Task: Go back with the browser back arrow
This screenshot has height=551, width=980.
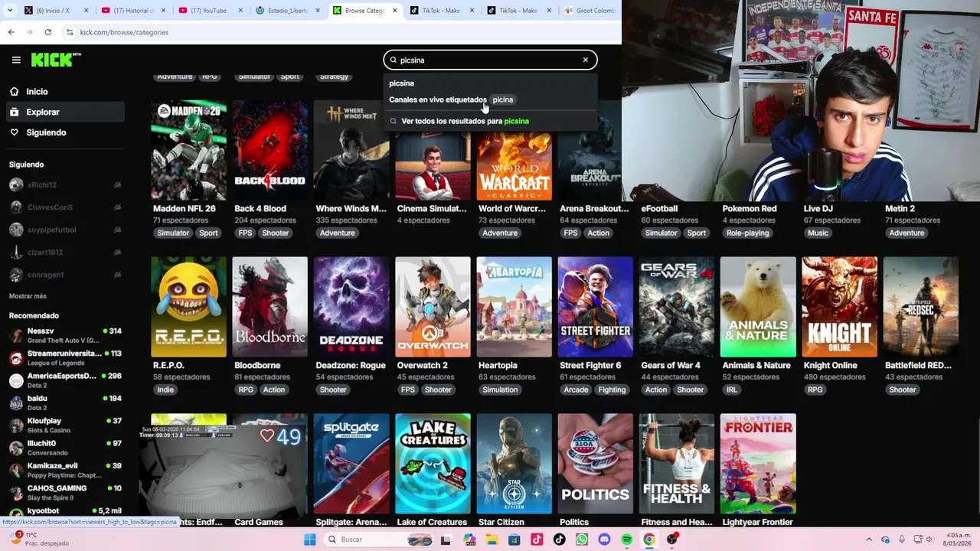Action: point(11,32)
